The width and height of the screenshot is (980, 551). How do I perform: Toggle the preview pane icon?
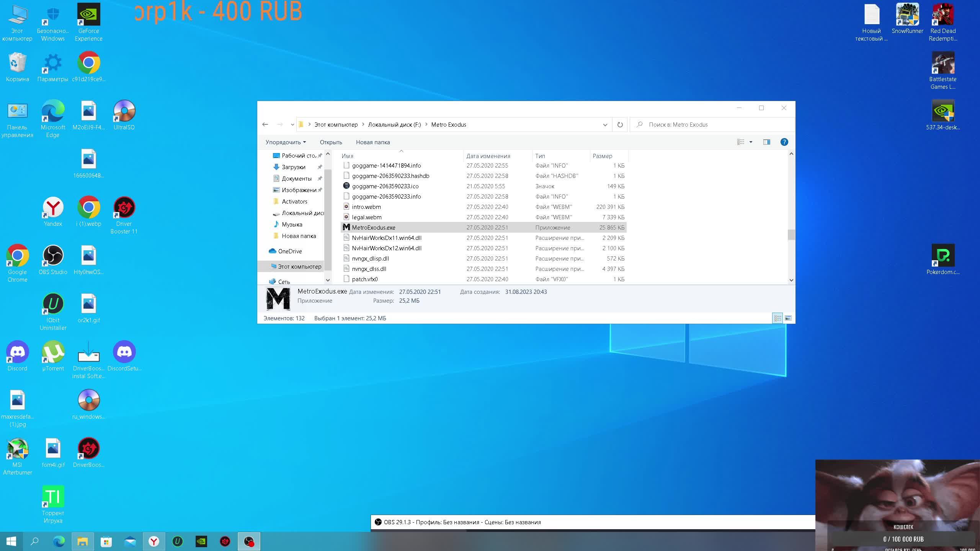tap(766, 142)
